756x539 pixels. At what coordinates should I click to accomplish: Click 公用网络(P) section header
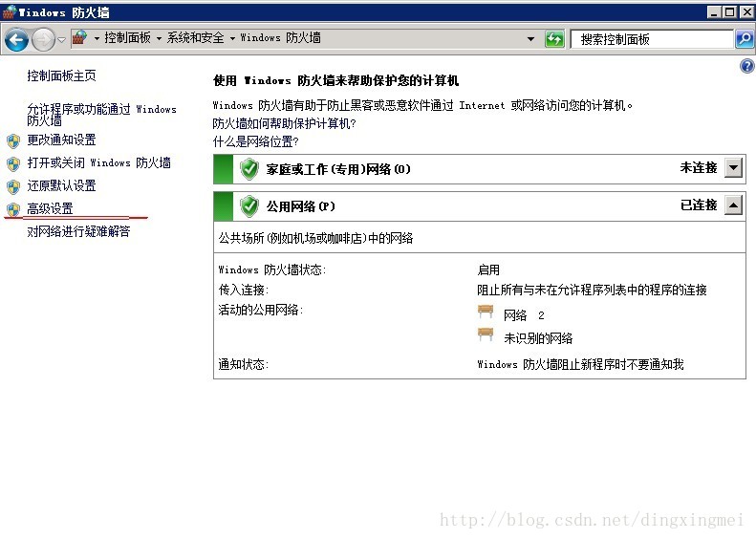coord(479,206)
